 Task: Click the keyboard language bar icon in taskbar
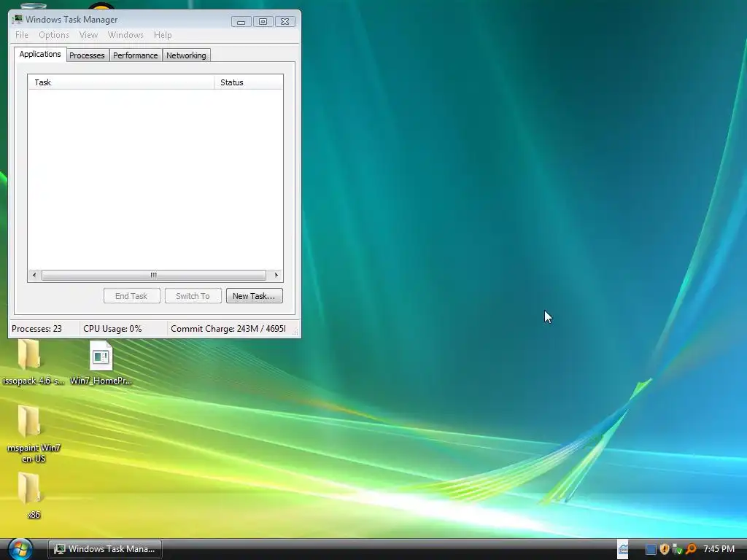click(623, 549)
